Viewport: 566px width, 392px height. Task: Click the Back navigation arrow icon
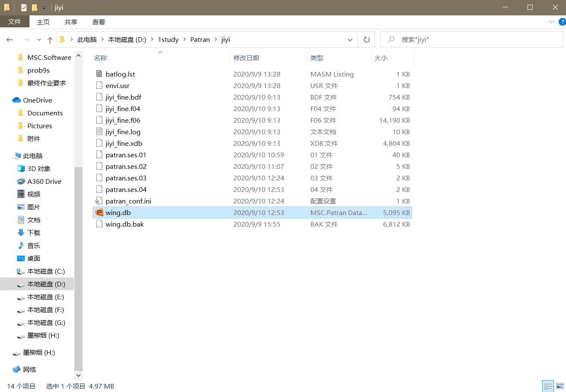pos(9,39)
